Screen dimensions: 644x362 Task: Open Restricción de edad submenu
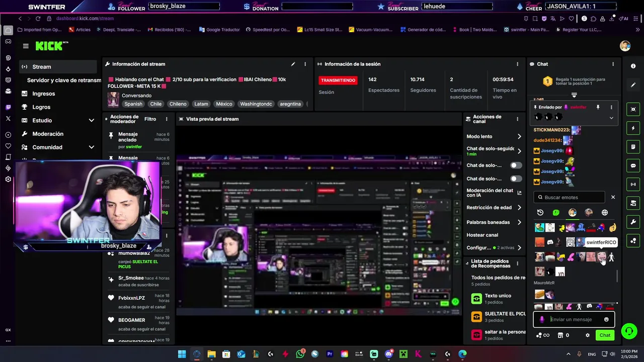point(494,207)
